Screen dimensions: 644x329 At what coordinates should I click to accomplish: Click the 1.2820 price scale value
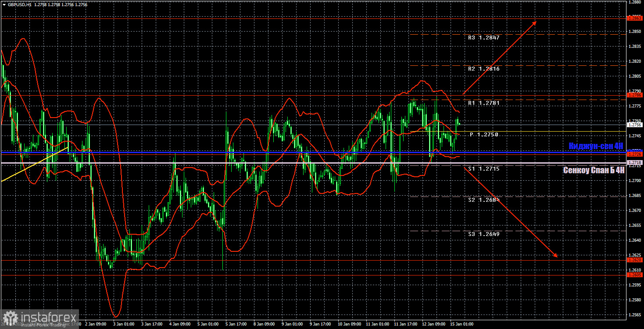(x=635, y=61)
